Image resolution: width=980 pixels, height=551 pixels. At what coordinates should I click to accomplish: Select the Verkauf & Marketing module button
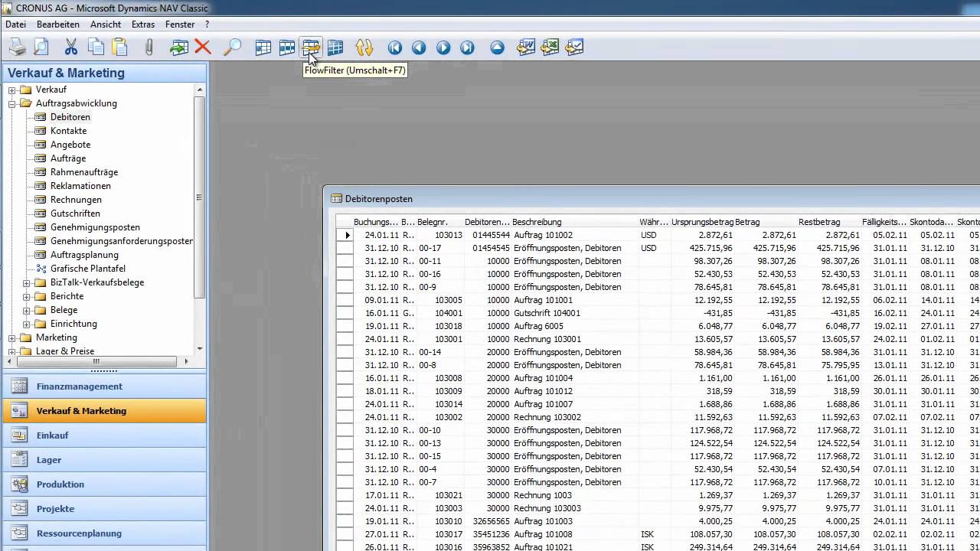click(104, 411)
